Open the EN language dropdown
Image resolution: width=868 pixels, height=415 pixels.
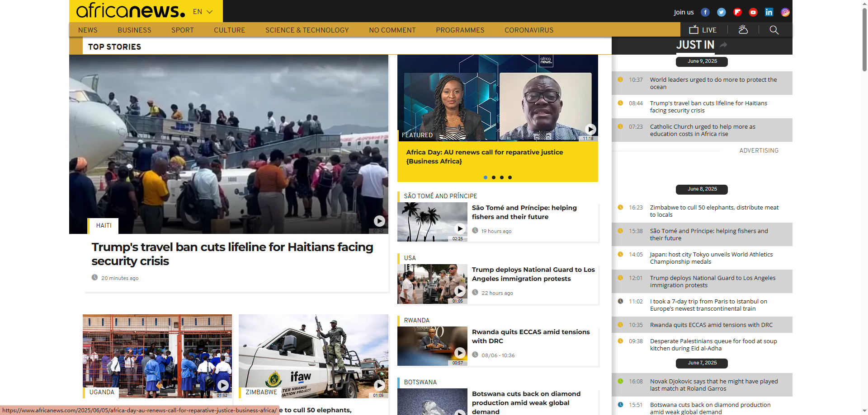[203, 12]
